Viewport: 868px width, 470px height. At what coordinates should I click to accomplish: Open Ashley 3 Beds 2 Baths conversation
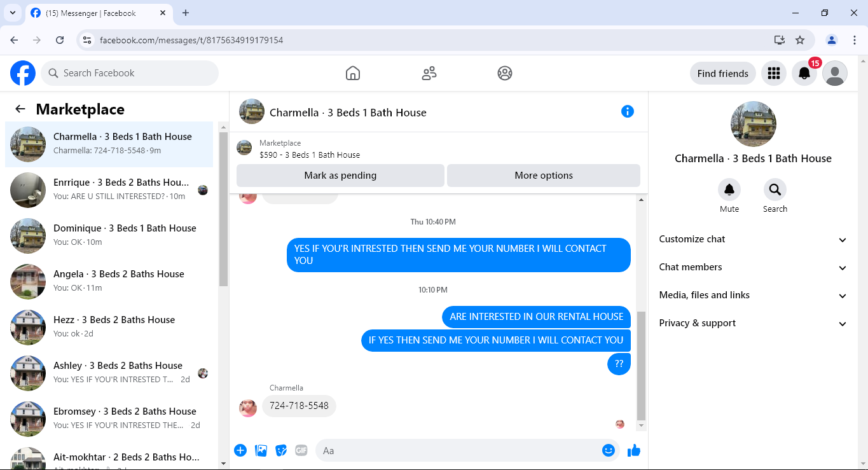point(109,373)
